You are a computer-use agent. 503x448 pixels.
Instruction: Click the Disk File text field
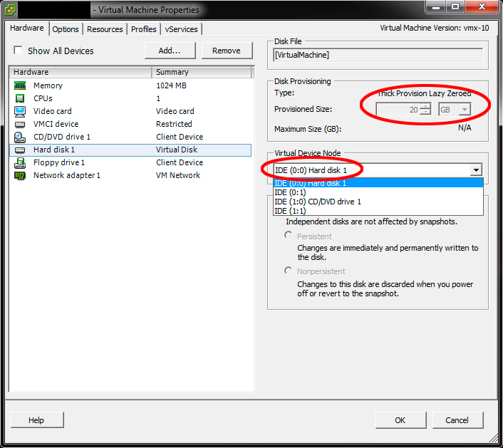click(378, 55)
